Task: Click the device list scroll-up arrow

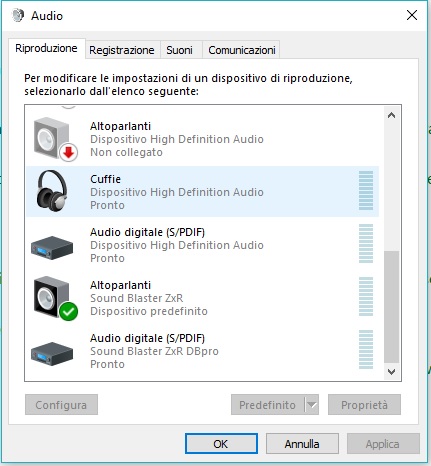Action: click(392, 116)
